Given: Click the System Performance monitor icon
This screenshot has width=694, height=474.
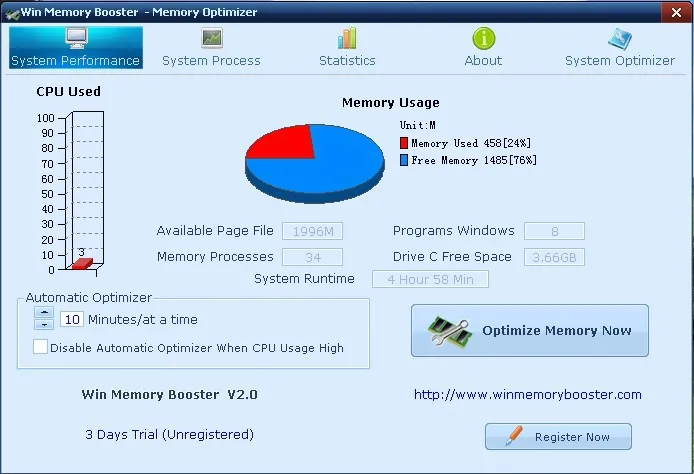Looking at the screenshot, I should click(x=76, y=38).
